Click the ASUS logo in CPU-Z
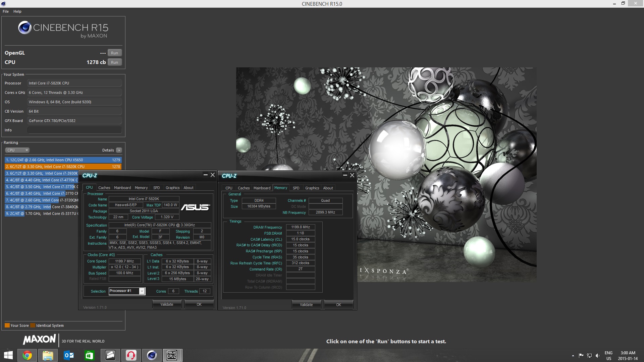 [196, 207]
